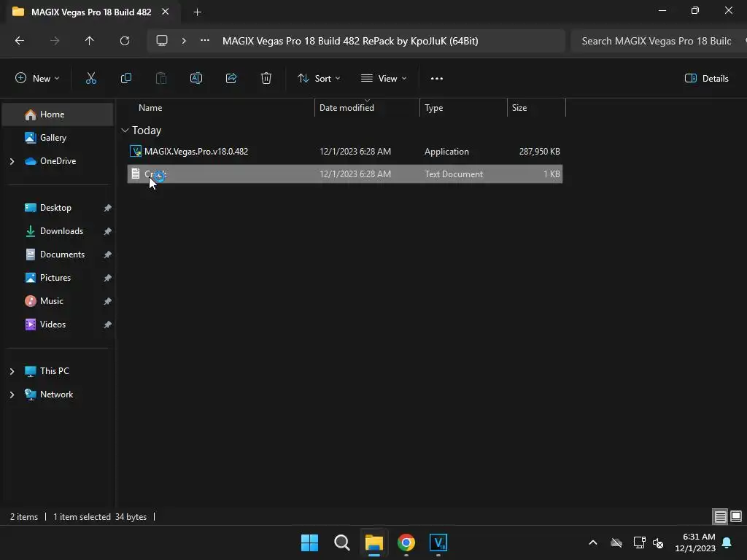Click the PC icon in address bar
The image size is (747, 560).
click(x=162, y=41)
